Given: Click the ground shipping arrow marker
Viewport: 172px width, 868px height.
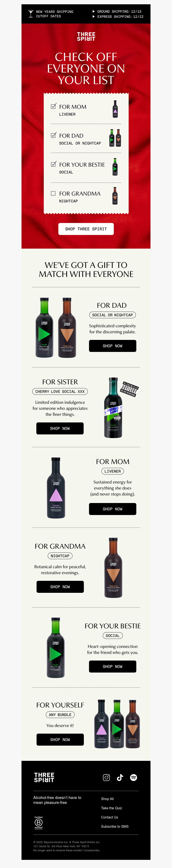Looking at the screenshot, I should (94, 11).
